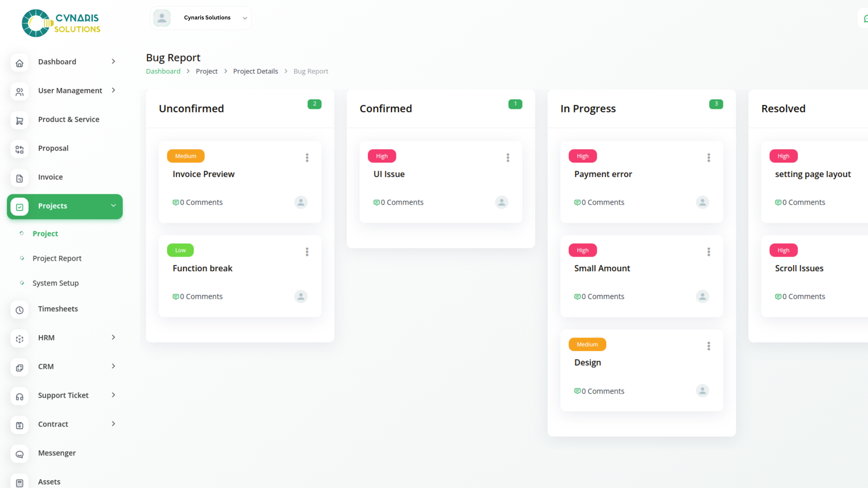Click the Invoice document icon in the sidebar
Image resolution: width=868 pixels, height=488 pixels.
pos(19,178)
